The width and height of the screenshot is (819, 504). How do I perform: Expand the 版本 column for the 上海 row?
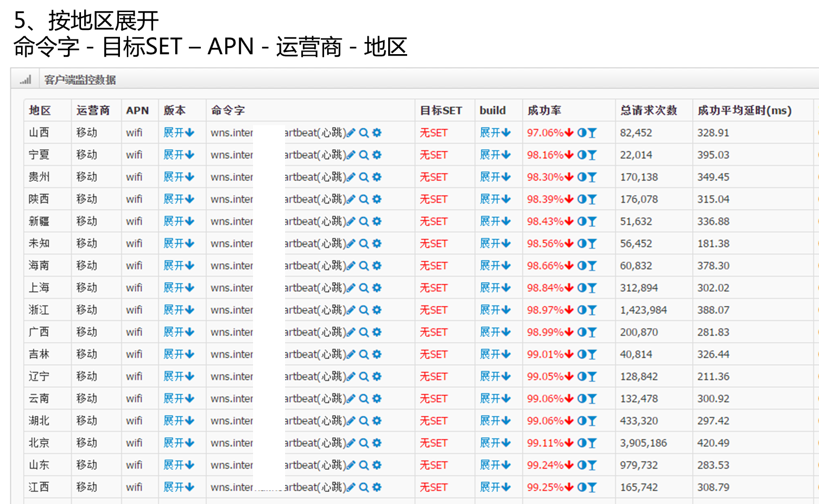[x=179, y=287]
